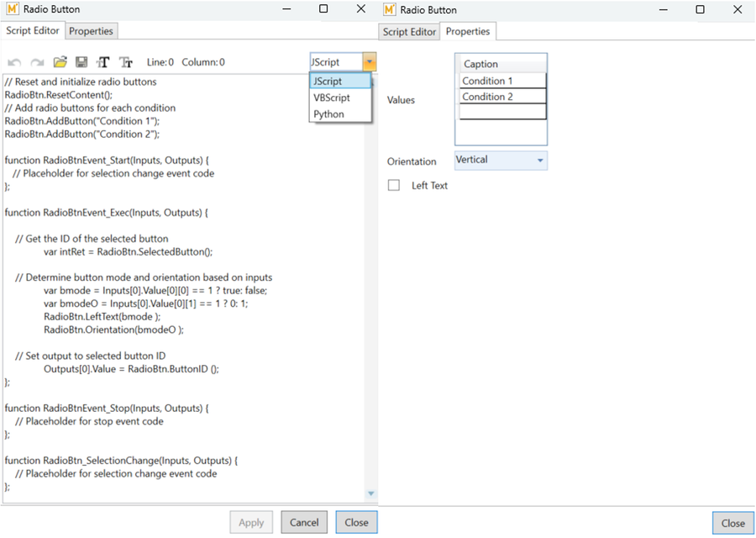Enable the Left Text checkbox

click(x=394, y=185)
